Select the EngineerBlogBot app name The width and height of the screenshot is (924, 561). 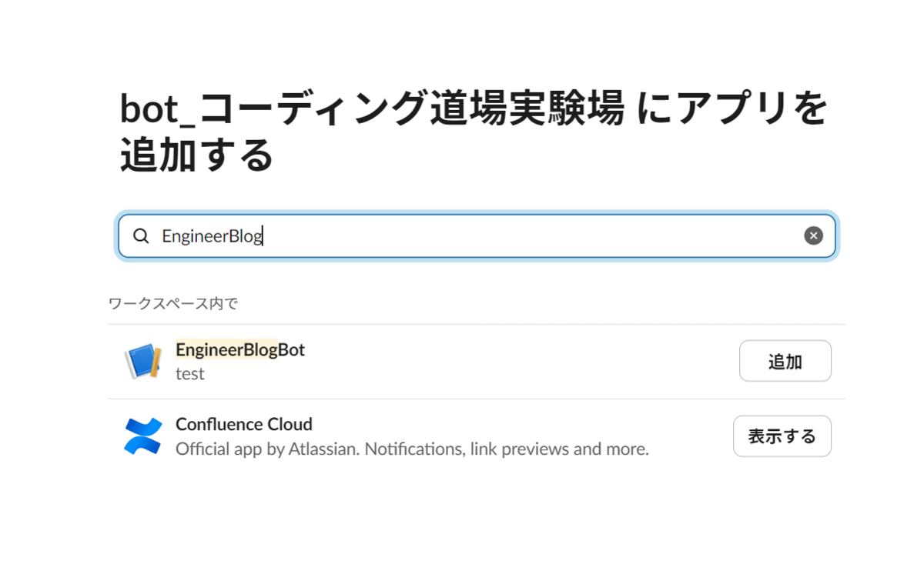pyautogui.click(x=240, y=349)
